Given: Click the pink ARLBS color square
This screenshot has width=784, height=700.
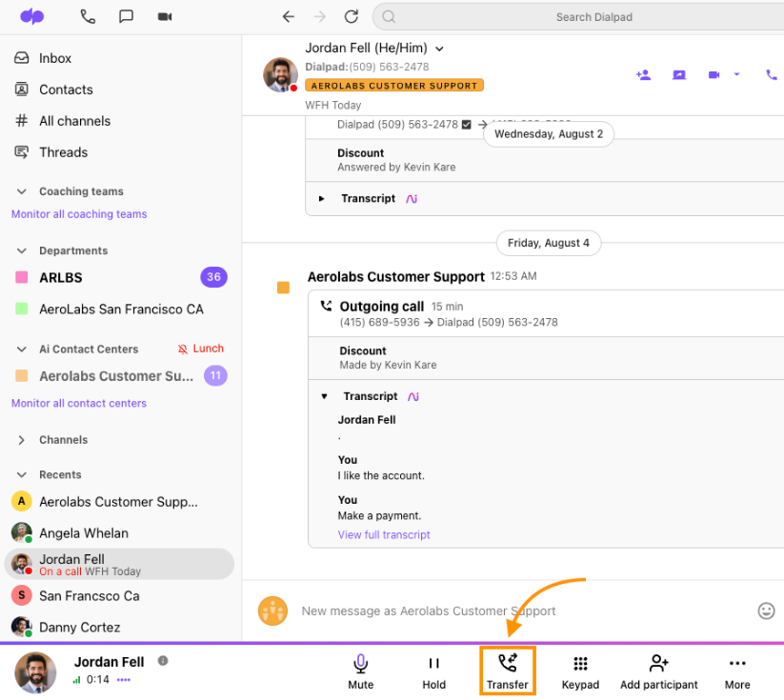Looking at the screenshot, I should tap(22, 277).
